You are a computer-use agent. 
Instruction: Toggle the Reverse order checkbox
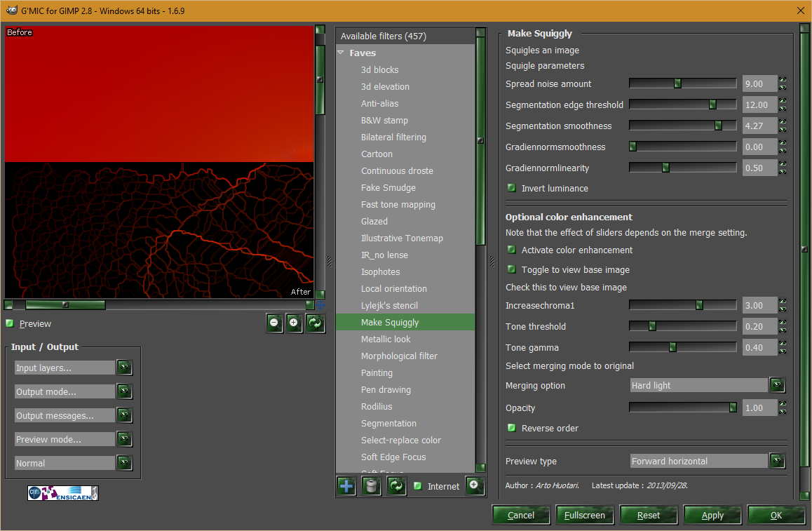(x=512, y=428)
